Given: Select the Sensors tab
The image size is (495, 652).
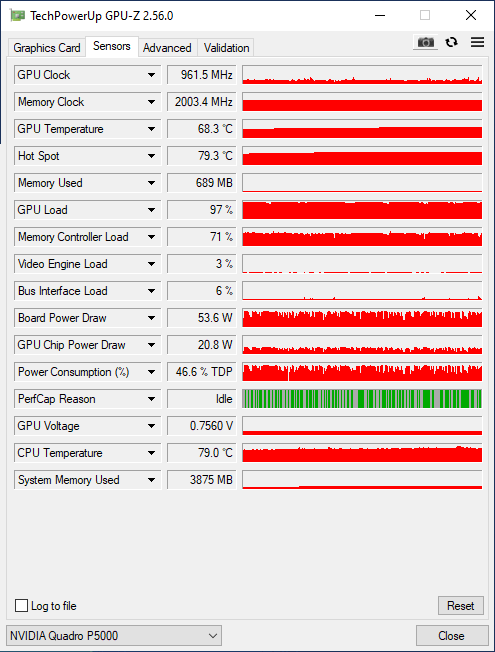Looking at the screenshot, I should [x=111, y=46].
